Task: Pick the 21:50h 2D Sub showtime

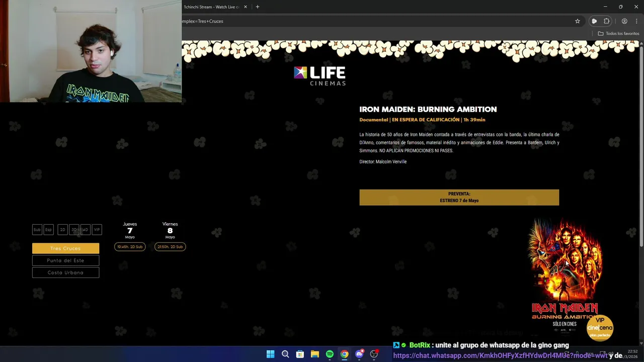Action: (170, 247)
